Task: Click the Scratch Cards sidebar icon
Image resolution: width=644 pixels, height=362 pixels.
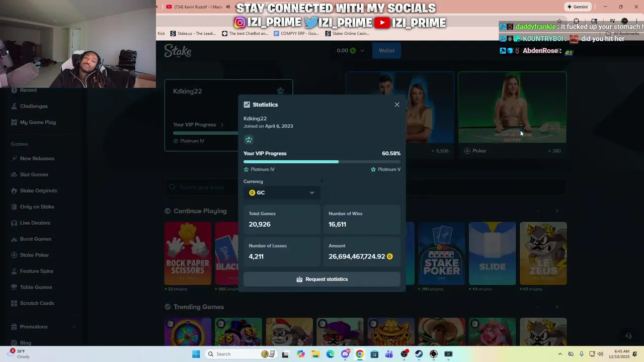Action: (x=14, y=303)
